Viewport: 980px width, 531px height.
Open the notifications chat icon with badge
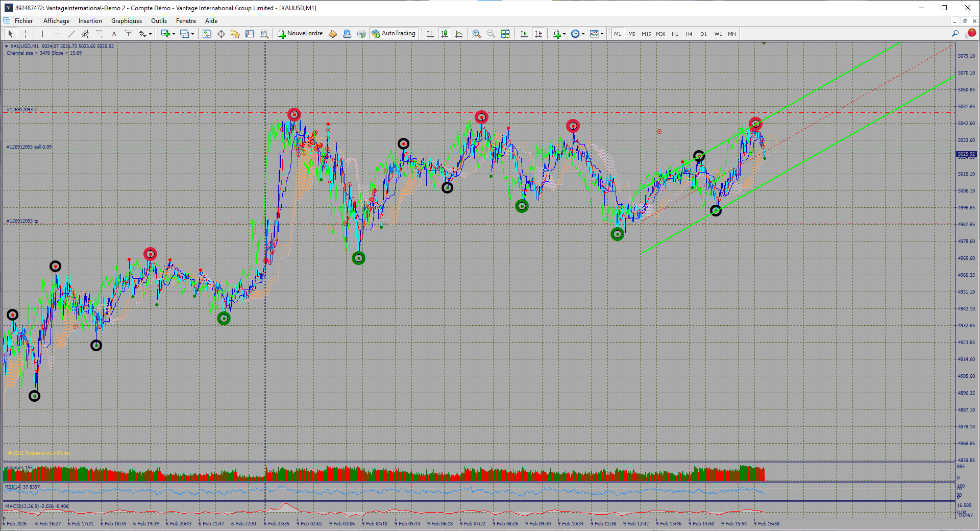point(970,33)
